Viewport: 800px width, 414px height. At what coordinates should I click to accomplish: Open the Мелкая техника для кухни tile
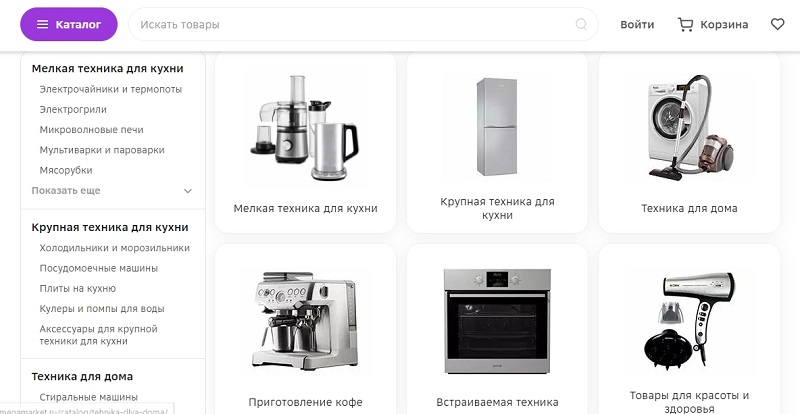(305, 142)
